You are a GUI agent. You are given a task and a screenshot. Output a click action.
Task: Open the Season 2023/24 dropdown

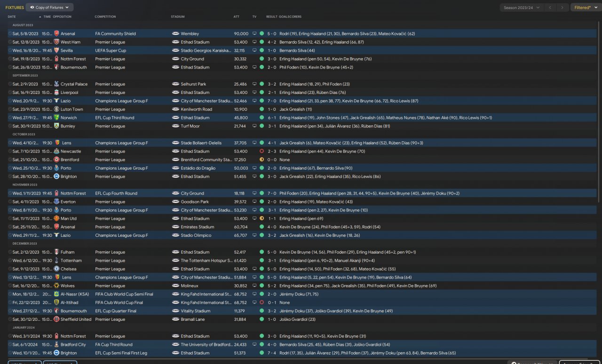point(521,8)
